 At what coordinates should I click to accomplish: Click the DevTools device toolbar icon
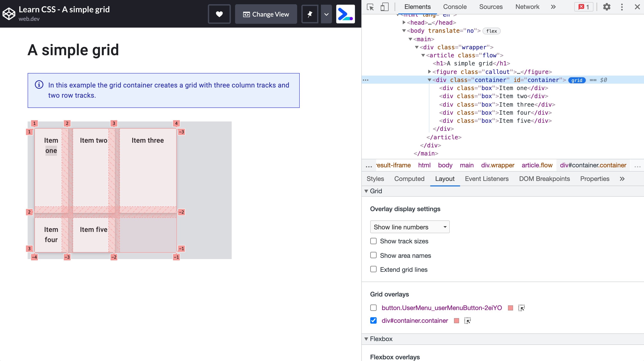[384, 7]
